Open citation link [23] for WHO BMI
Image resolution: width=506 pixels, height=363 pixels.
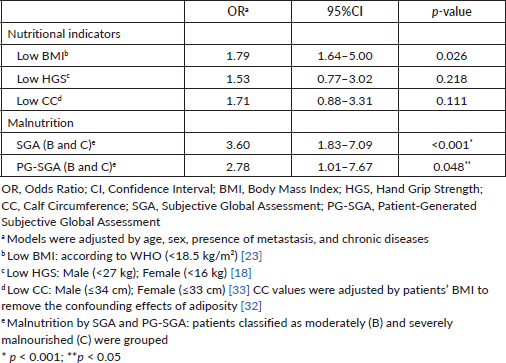(252, 256)
